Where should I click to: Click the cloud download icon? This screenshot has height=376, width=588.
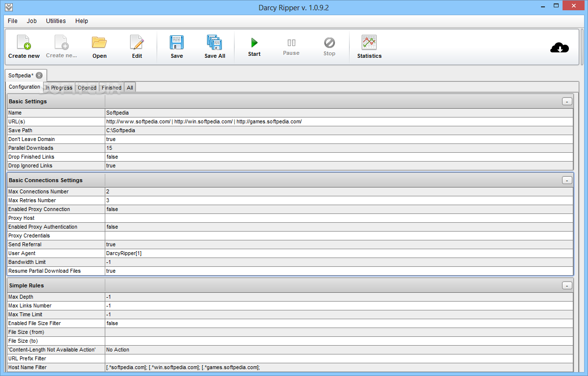[x=560, y=47]
